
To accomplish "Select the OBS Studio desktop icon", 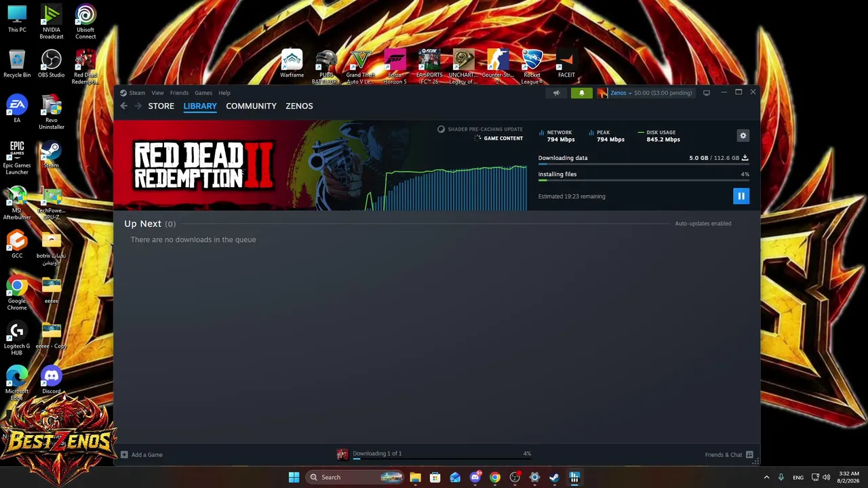I will click(51, 64).
